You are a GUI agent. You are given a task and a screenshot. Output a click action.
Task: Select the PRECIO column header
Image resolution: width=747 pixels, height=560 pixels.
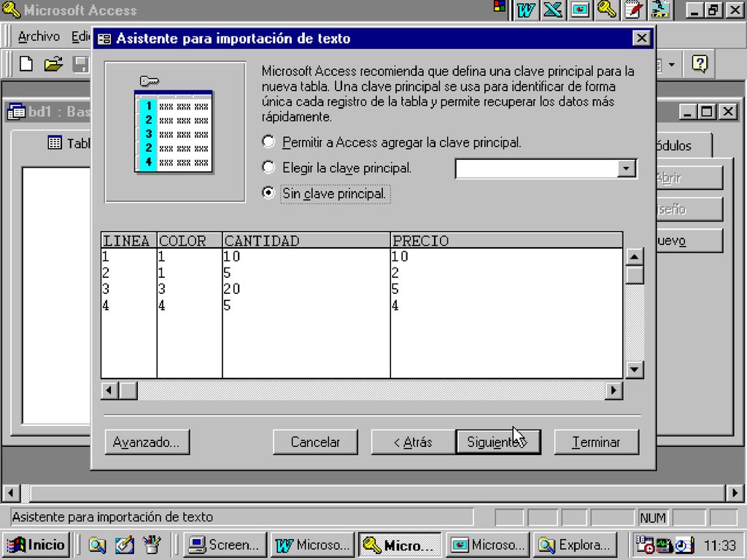506,241
